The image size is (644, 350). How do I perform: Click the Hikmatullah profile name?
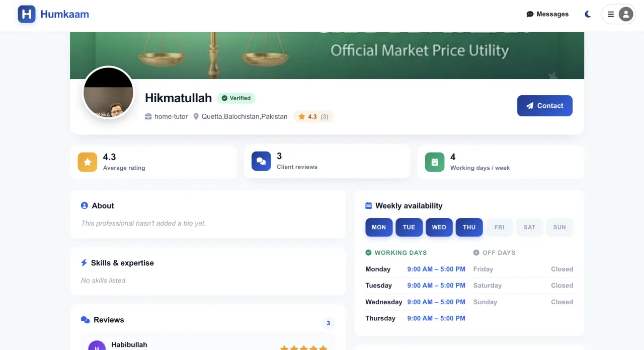179,98
